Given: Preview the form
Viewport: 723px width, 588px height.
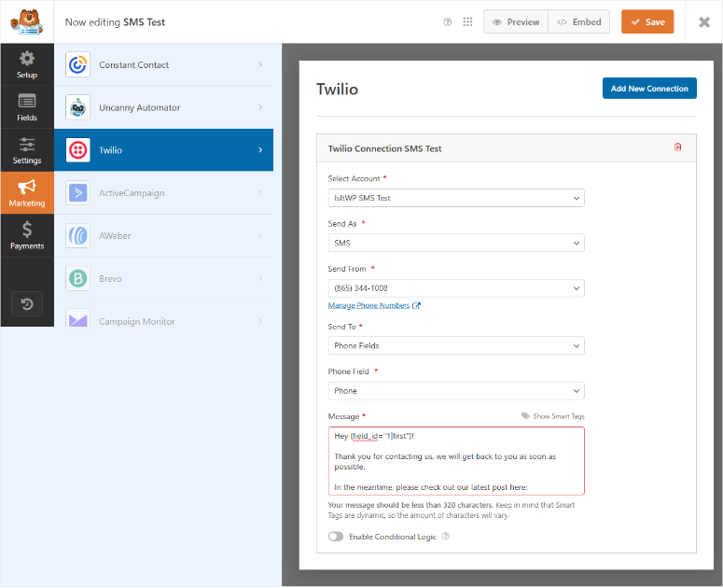Looking at the screenshot, I should (x=516, y=22).
